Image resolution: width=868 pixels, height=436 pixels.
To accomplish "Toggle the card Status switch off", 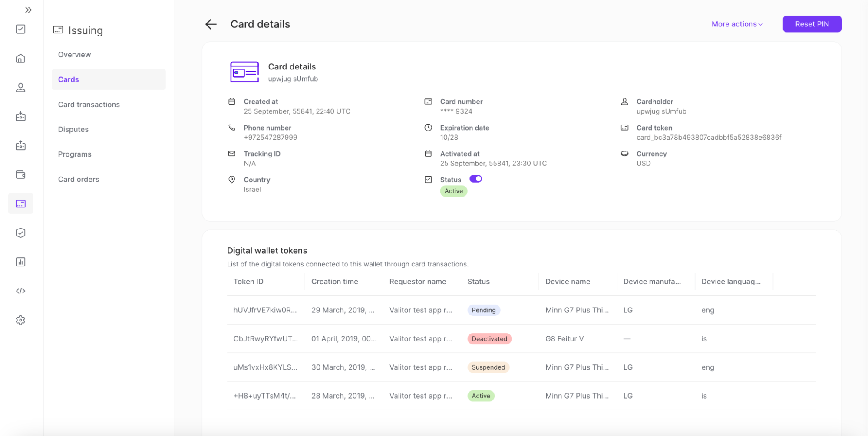I will (x=476, y=179).
